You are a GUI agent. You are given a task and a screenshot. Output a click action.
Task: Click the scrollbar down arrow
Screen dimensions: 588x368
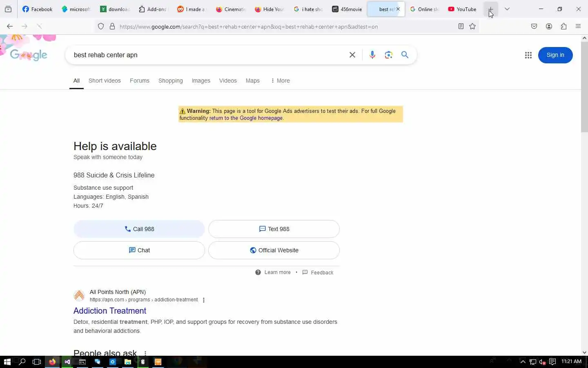pos(584,352)
